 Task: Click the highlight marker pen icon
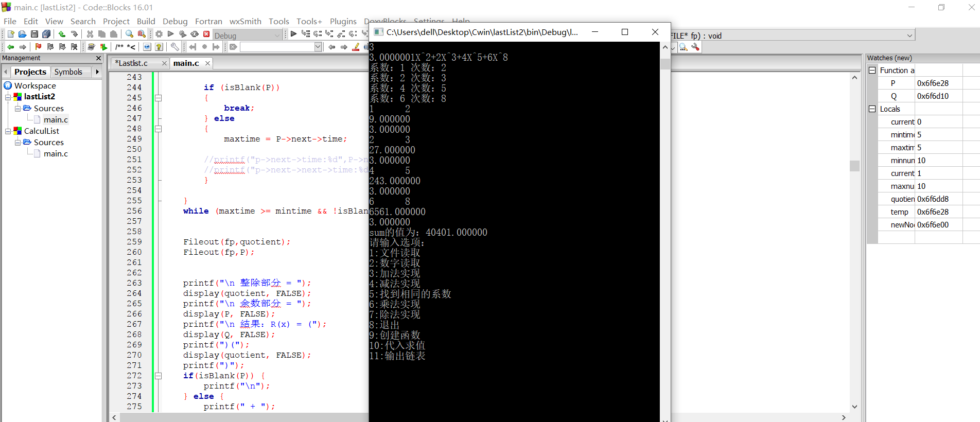pyautogui.click(x=356, y=47)
